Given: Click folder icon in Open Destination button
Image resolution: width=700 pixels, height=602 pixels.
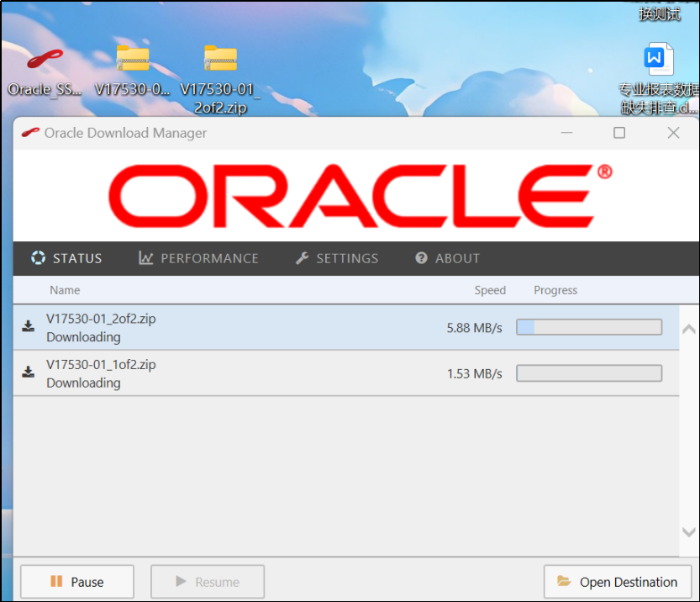Looking at the screenshot, I should click(564, 581).
